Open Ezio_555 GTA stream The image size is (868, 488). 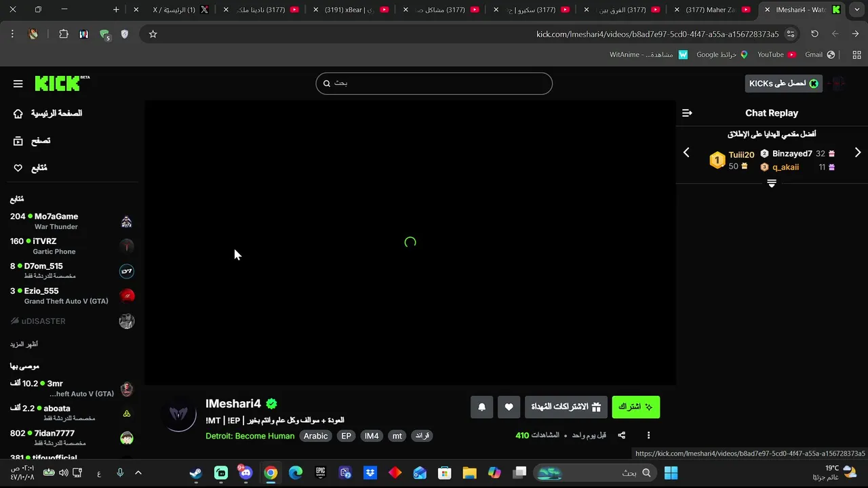pos(71,296)
